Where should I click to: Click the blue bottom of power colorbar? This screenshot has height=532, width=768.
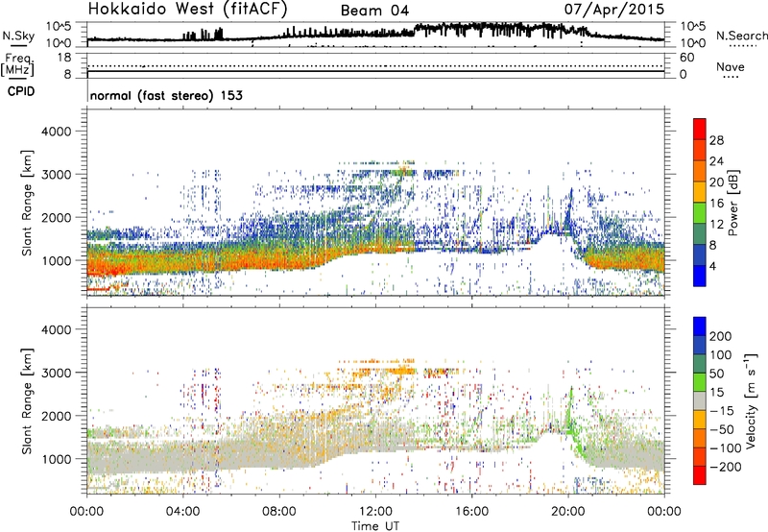coord(700,276)
